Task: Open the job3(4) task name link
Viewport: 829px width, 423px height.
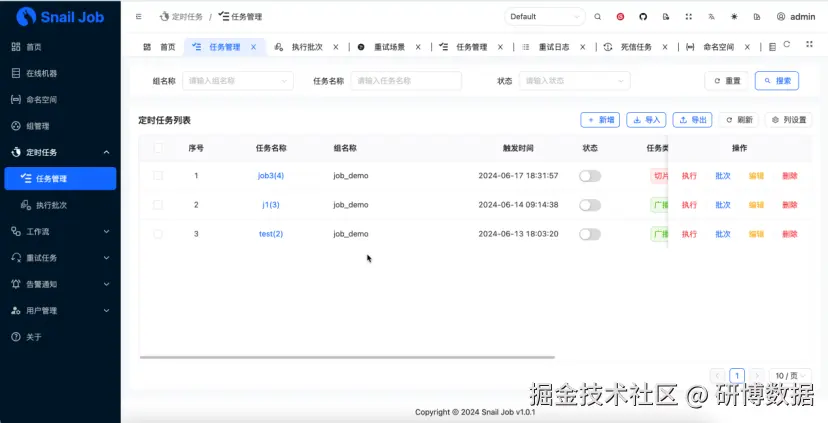Action: pyautogui.click(x=271, y=176)
